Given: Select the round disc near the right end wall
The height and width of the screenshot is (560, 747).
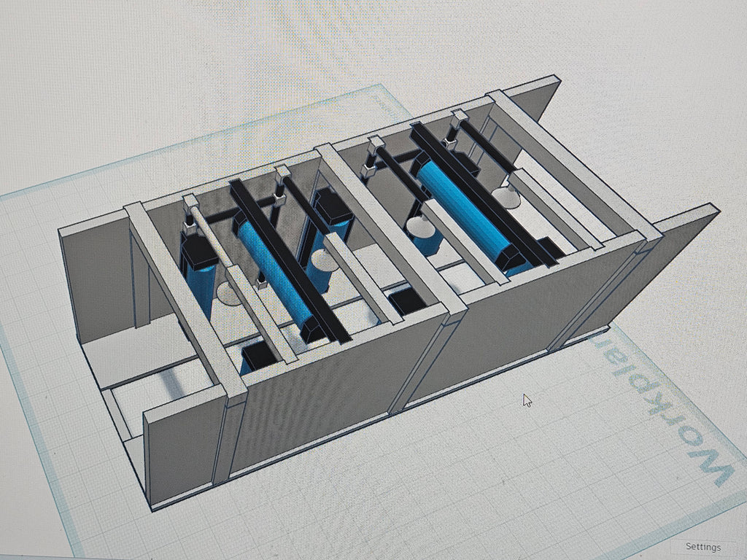Looking at the screenshot, I should 506,197.
